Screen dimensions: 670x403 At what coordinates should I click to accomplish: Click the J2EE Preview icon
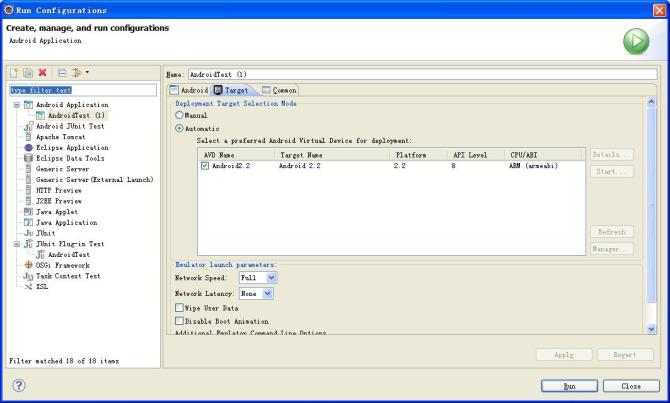click(x=28, y=201)
